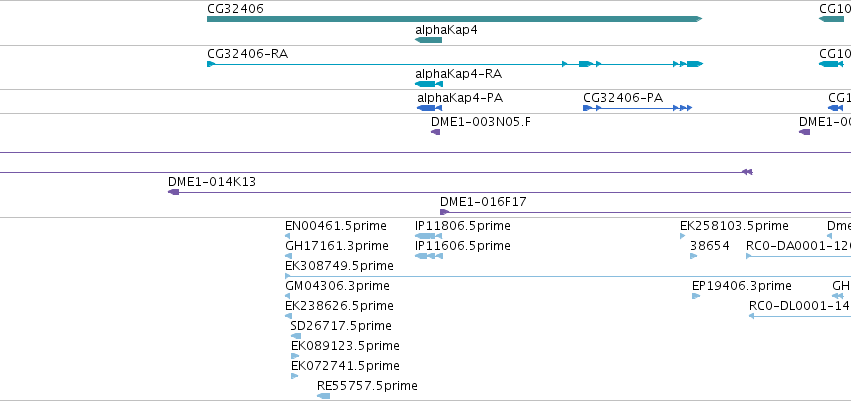Select the IP11806.5prime EST glyph
This screenshot has width=851, height=401.
click(x=428, y=236)
